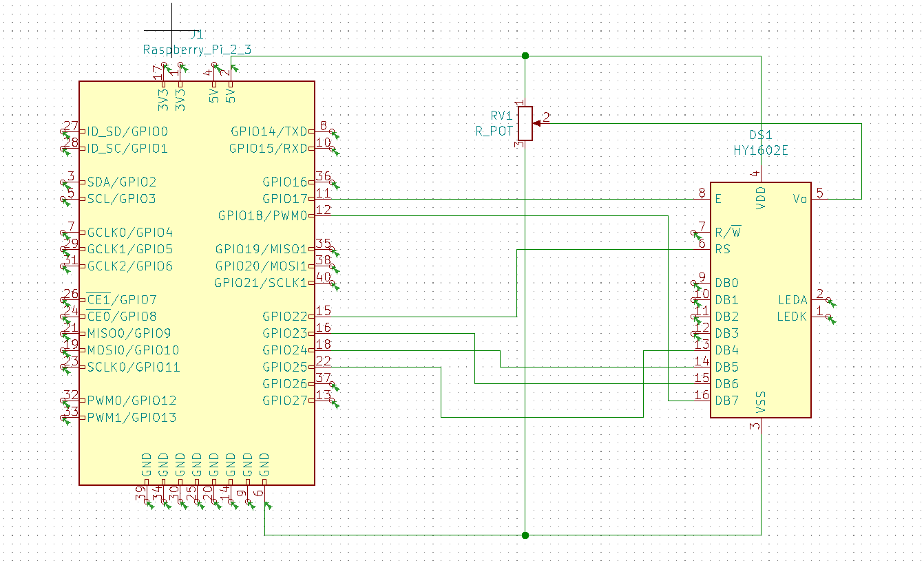Select the Raspberry_Pi_2_3 component value text

[x=197, y=50]
